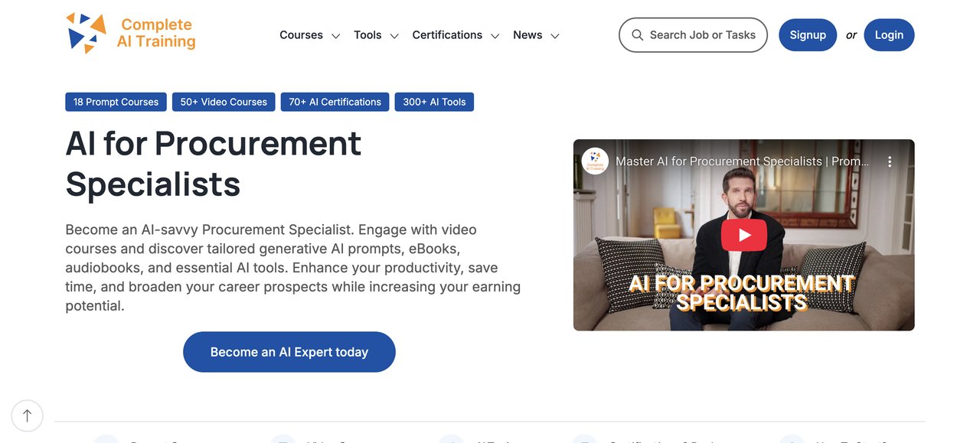Select the 18 Prompt Courses badge
This screenshot has height=443, width=980.
coord(116,102)
